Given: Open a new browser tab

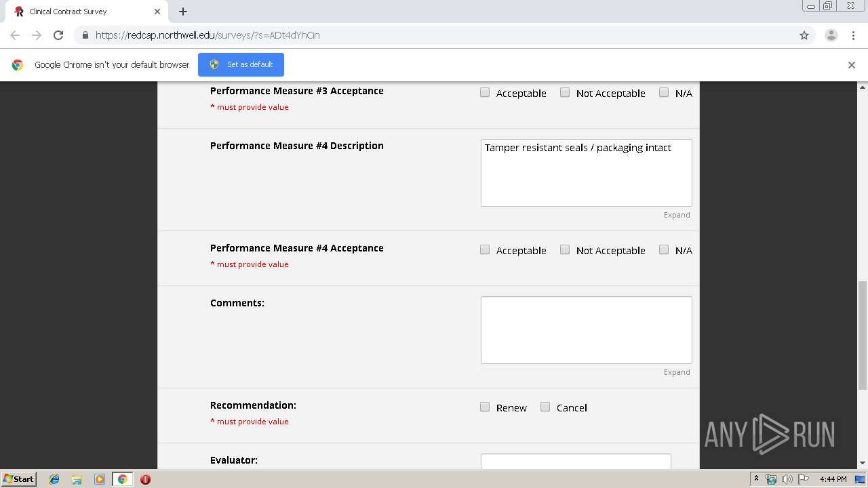Looking at the screenshot, I should coord(183,12).
